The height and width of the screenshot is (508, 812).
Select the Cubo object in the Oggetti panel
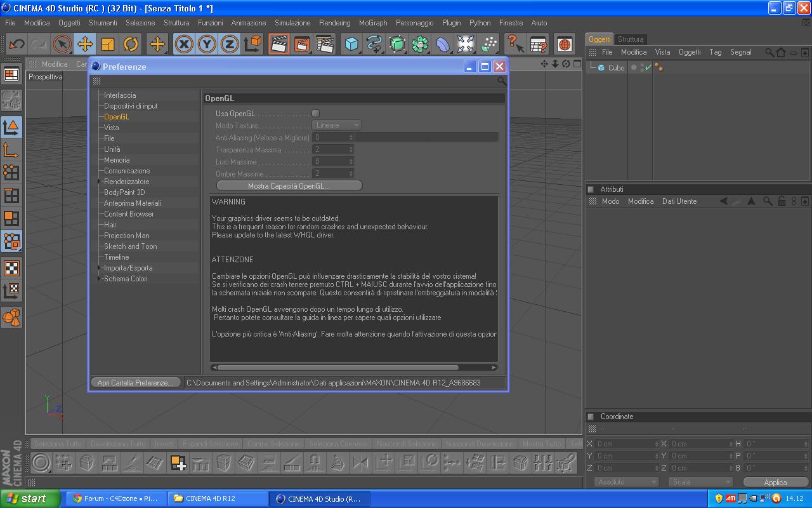(616, 68)
